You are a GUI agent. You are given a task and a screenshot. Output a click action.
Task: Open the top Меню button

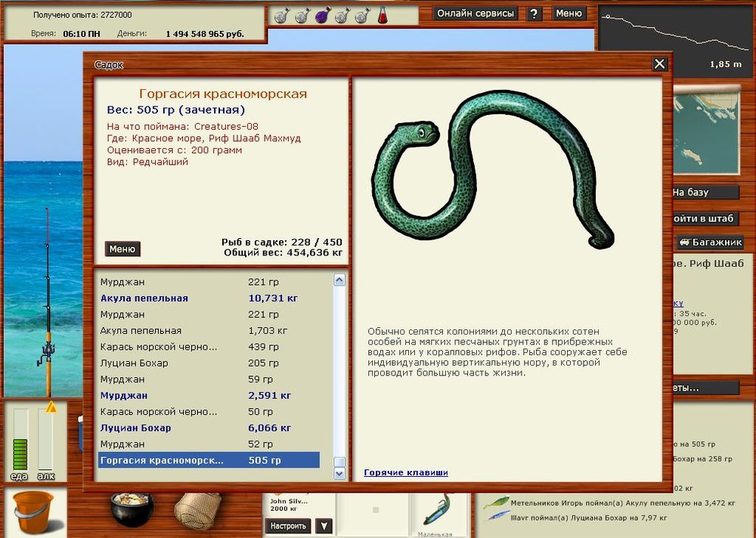click(x=569, y=14)
